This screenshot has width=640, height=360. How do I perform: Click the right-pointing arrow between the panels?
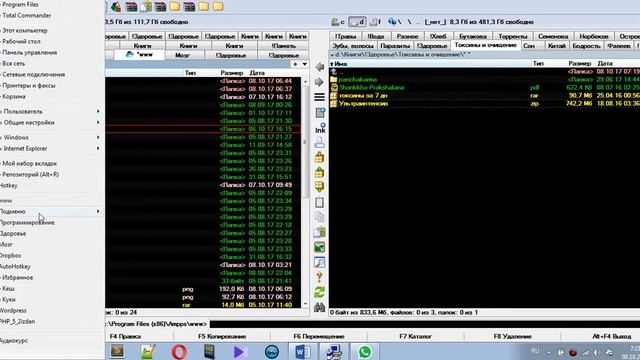click(320, 82)
